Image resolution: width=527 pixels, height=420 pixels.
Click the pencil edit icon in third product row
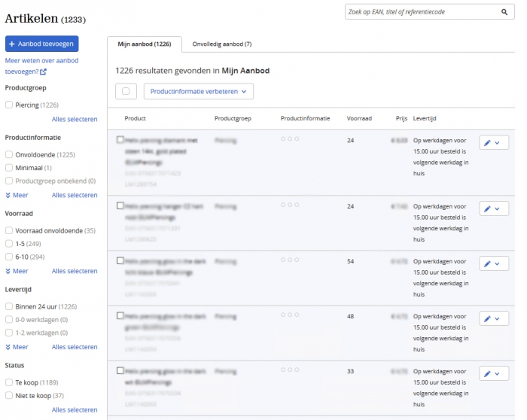[487, 262]
